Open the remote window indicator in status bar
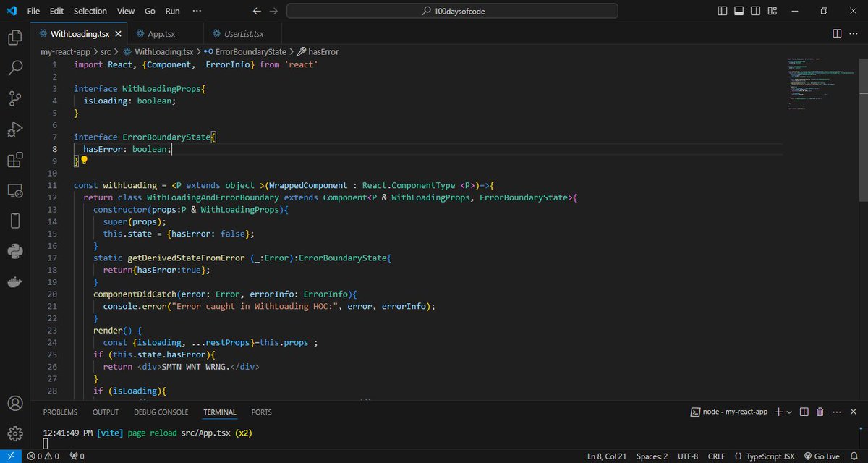The height and width of the screenshot is (463, 868). click(10, 456)
